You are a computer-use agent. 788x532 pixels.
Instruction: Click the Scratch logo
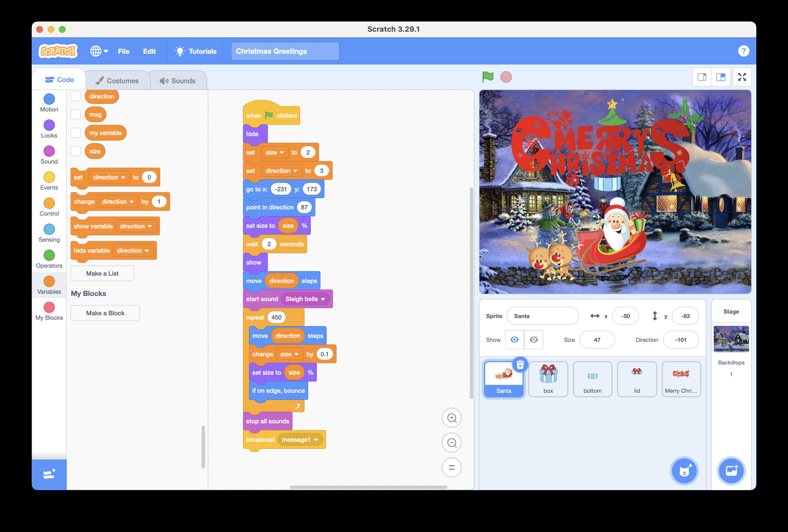pos(58,51)
